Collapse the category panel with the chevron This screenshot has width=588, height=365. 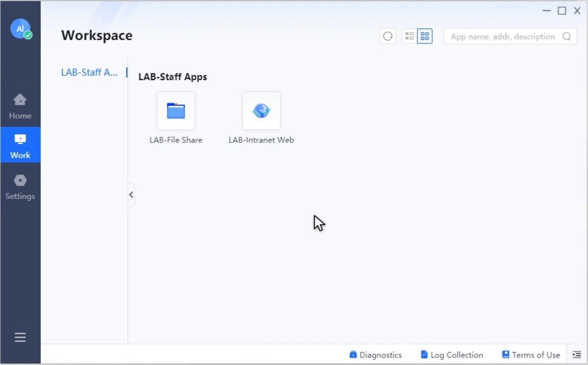pyautogui.click(x=131, y=194)
